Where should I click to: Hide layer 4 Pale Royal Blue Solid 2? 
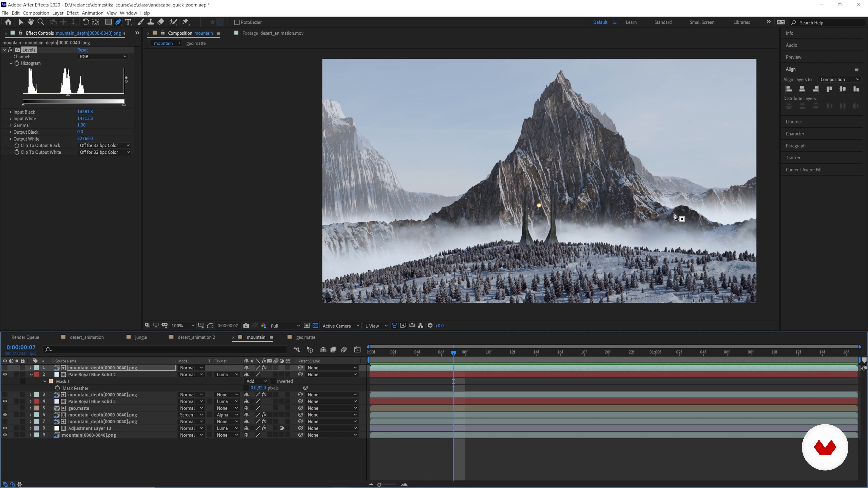click(5, 401)
